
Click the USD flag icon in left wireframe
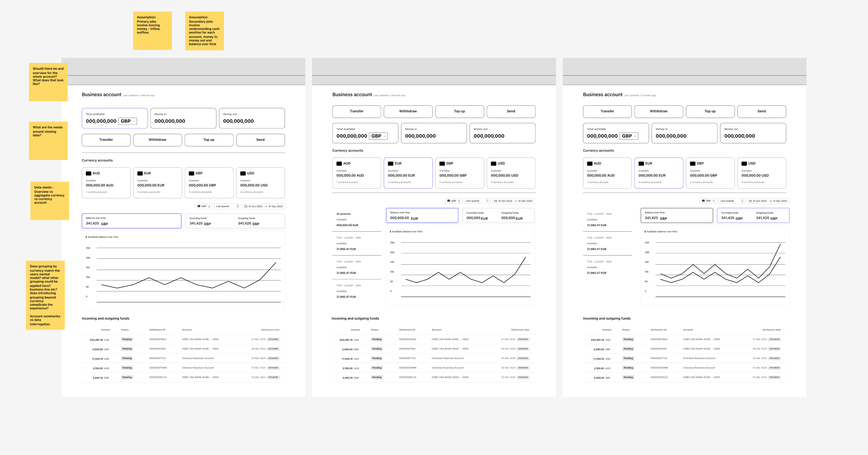(243, 173)
